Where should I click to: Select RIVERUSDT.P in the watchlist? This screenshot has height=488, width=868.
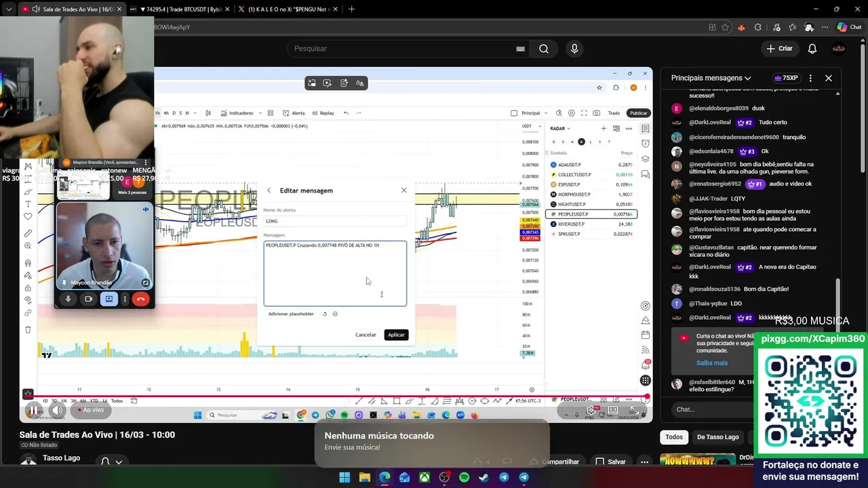click(591, 224)
